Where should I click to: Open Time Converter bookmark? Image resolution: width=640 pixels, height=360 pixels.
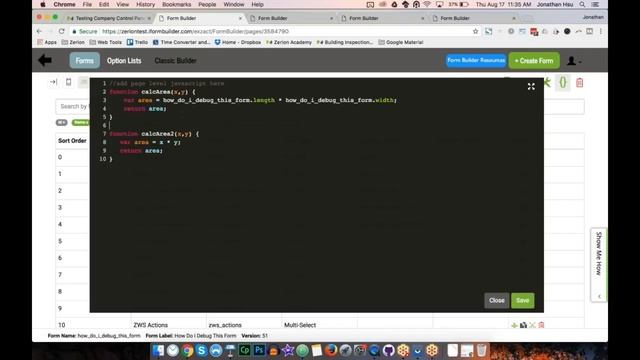click(181, 42)
